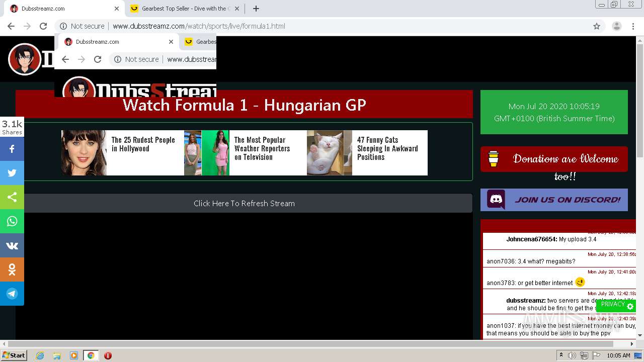Click Join Us On Discord banner
The height and width of the screenshot is (362, 644).
(x=554, y=200)
